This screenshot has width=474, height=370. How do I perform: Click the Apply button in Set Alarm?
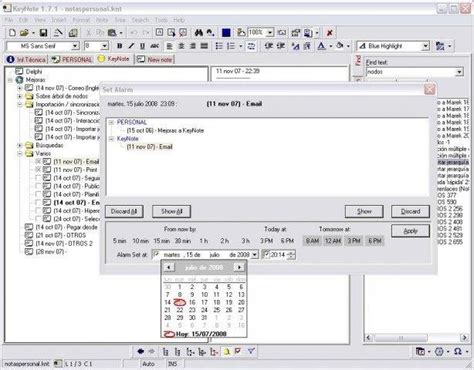point(410,231)
